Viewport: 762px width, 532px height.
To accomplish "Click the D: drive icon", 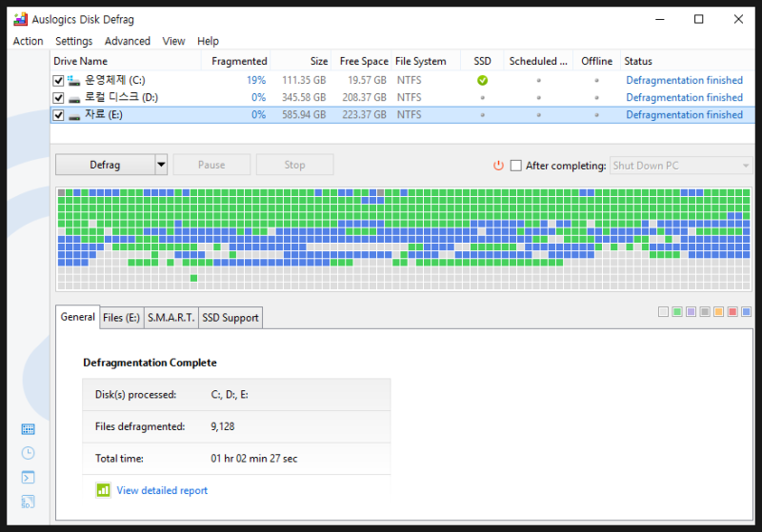I will [74, 100].
